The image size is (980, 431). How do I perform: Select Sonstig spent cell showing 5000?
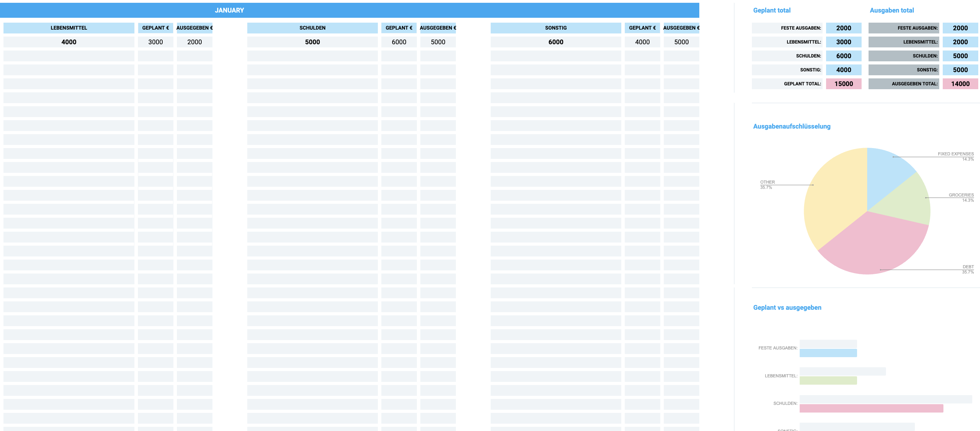(x=681, y=42)
